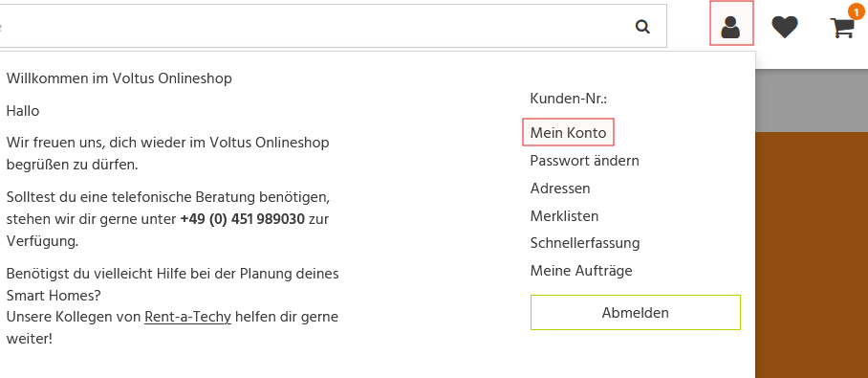Click the Kunden-Nr. label

569,99
